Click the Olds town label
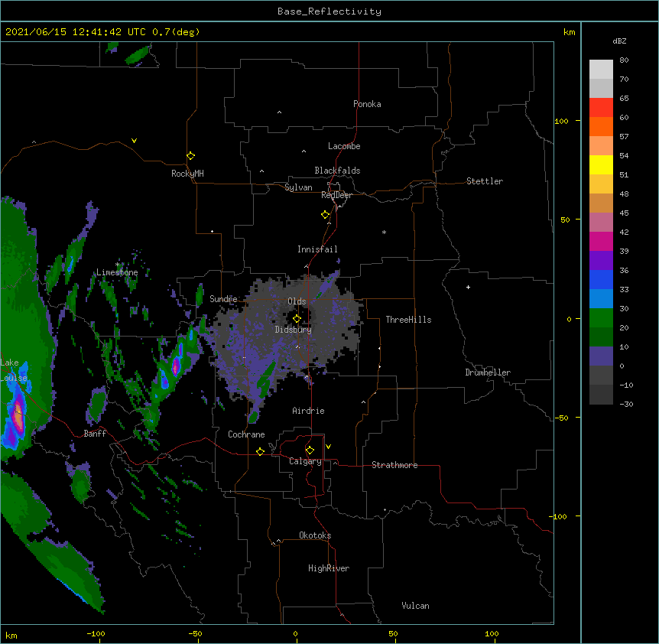 tap(297, 301)
